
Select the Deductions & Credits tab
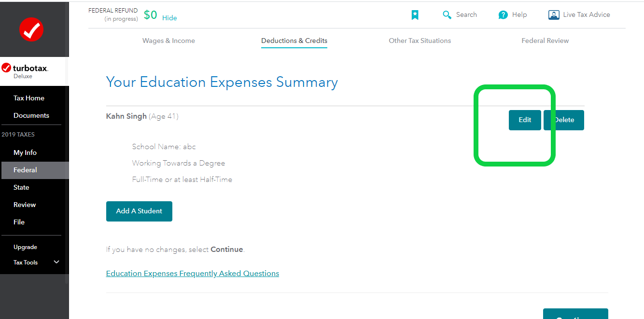pos(294,41)
